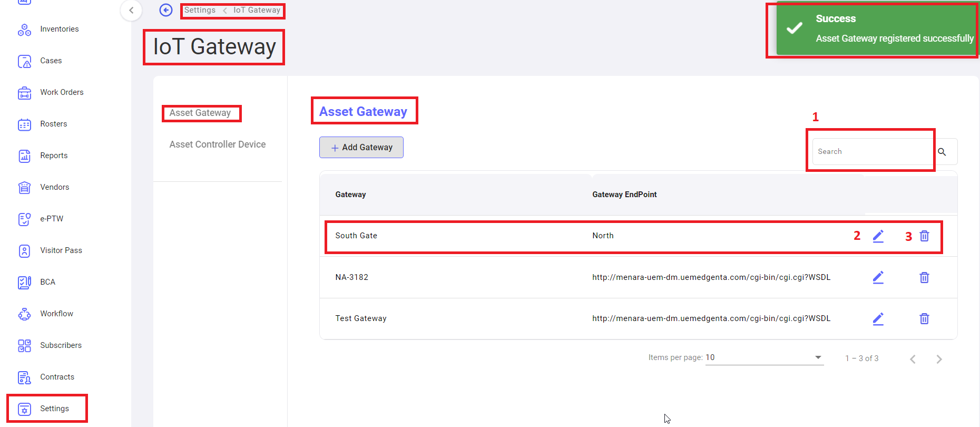Open Cases icon in sidebar
This screenshot has width=980, height=427.
24,61
